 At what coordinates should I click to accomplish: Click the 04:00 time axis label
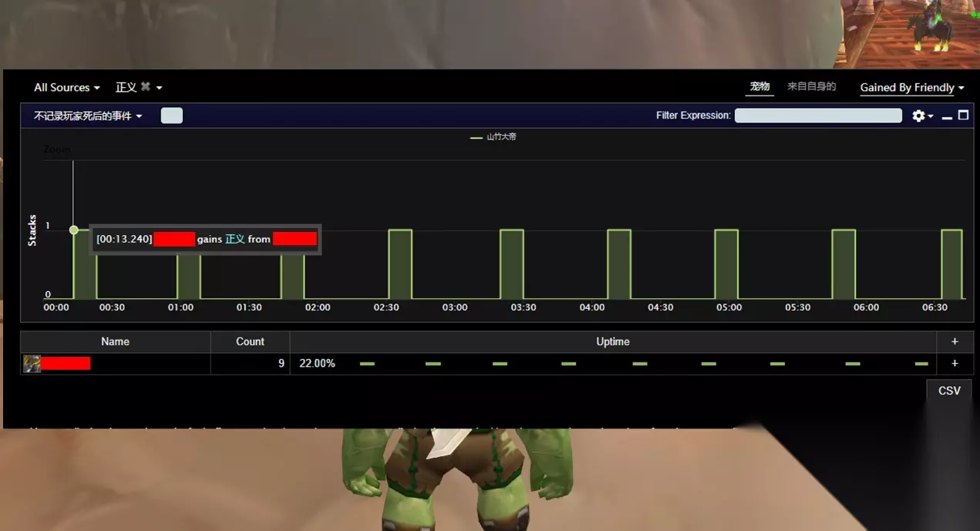pyautogui.click(x=592, y=307)
